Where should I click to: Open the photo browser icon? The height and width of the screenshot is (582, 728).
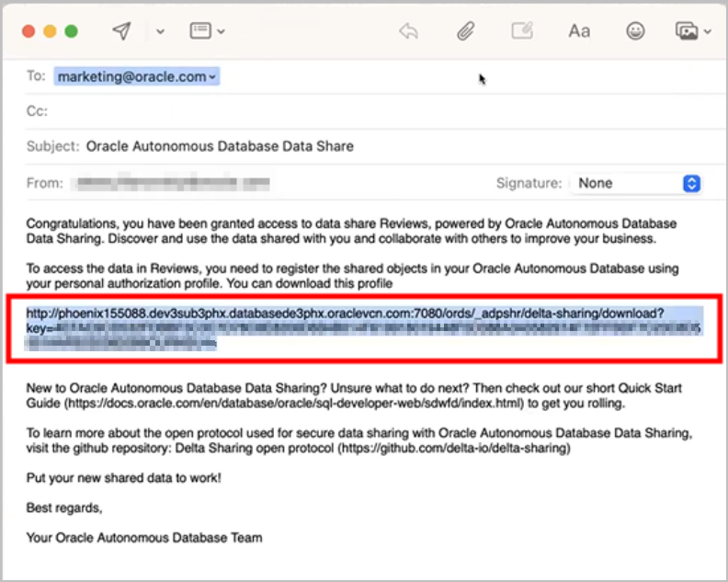pos(687,31)
